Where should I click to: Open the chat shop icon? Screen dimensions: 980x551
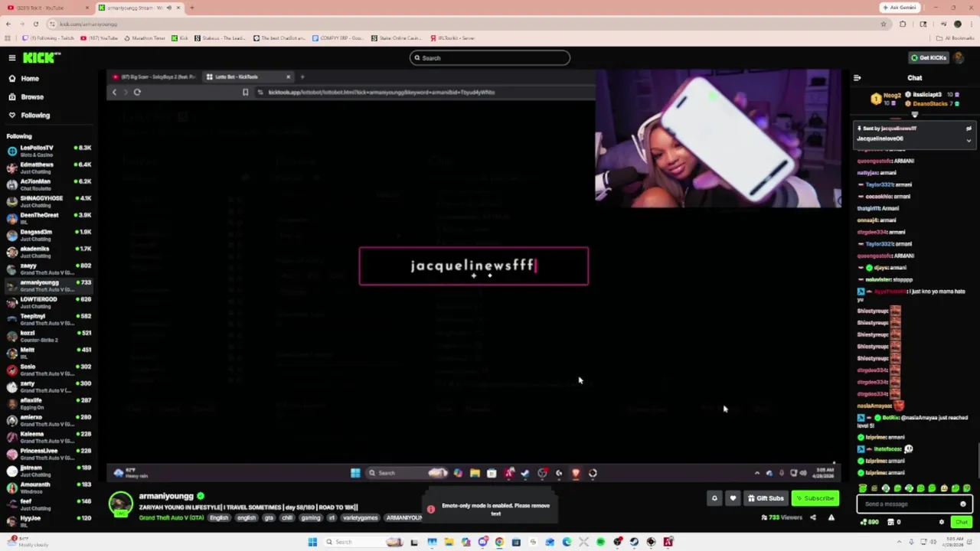point(891,523)
